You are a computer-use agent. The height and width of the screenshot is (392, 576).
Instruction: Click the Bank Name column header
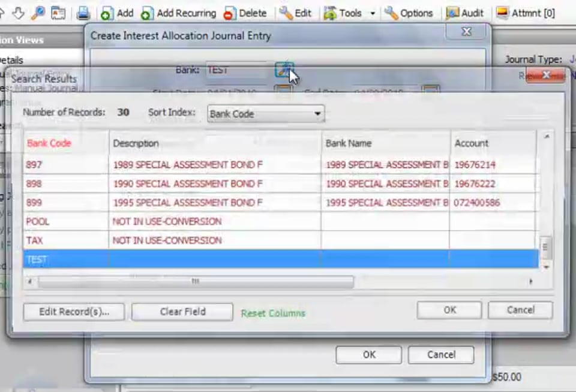(385, 143)
